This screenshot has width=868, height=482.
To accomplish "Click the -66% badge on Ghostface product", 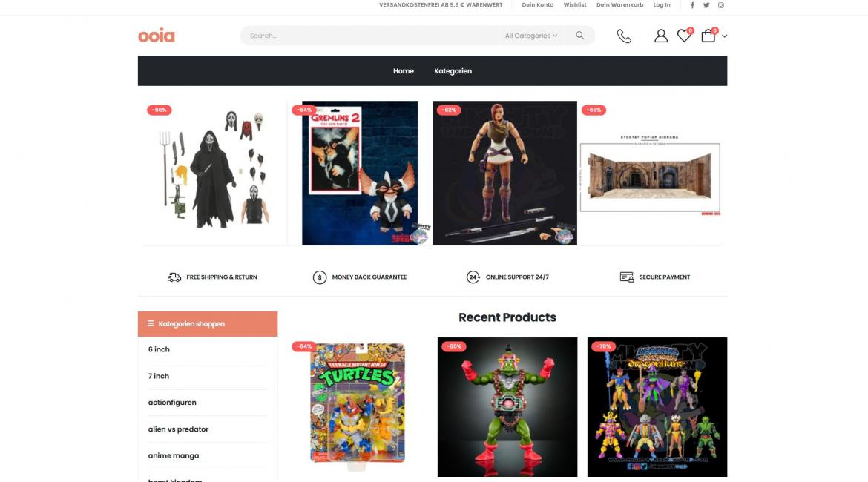I will [x=160, y=110].
